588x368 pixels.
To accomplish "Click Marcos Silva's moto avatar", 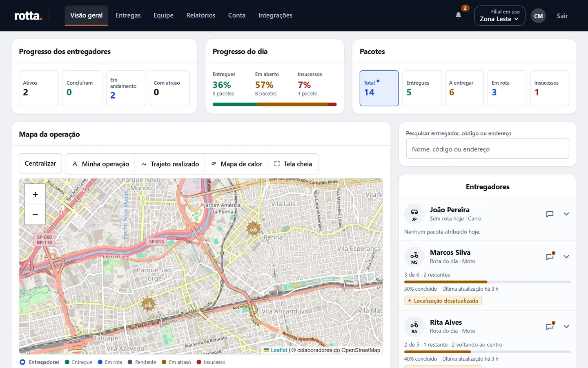I will tap(414, 257).
